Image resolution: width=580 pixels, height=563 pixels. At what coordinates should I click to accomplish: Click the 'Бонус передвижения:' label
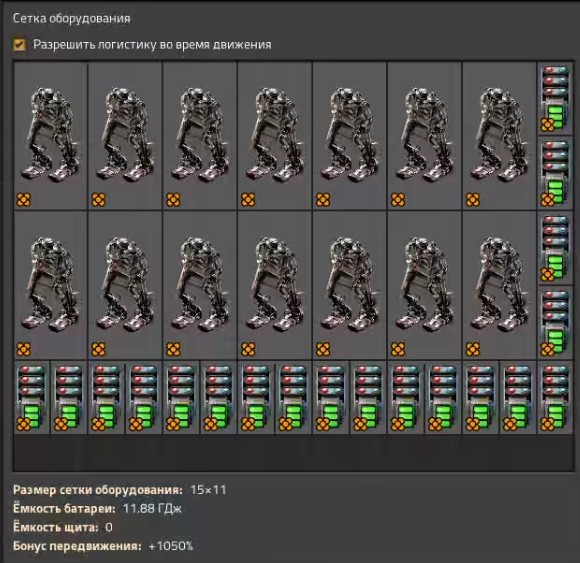[x=77, y=546]
